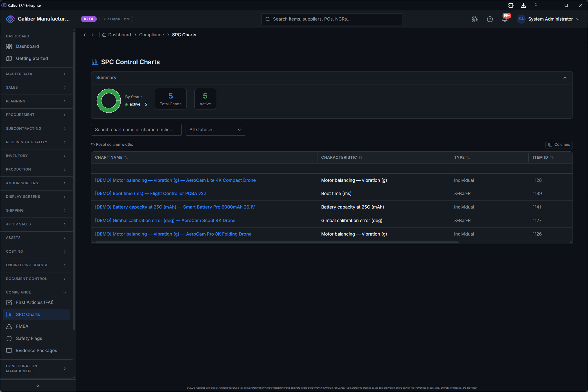Expand the Procurement section
Screen dimensions: 588x392
point(36,115)
